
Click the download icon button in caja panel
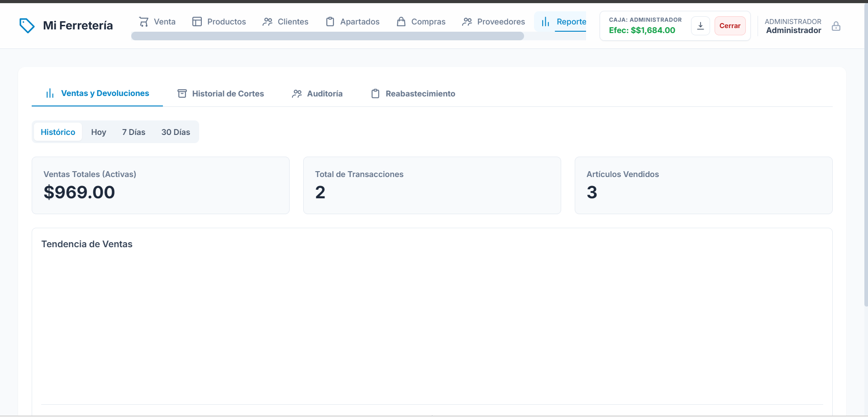701,26
